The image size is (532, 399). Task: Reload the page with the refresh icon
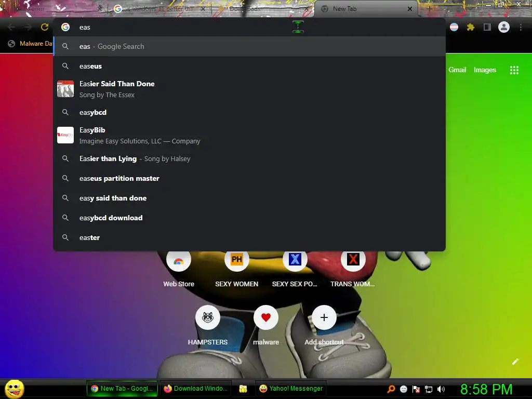tap(45, 27)
